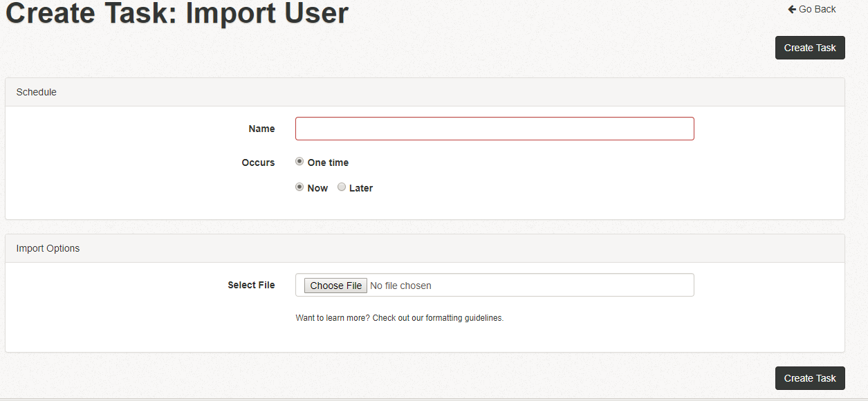This screenshot has height=401, width=868.
Task: Focus the Name input field
Action: [495, 129]
